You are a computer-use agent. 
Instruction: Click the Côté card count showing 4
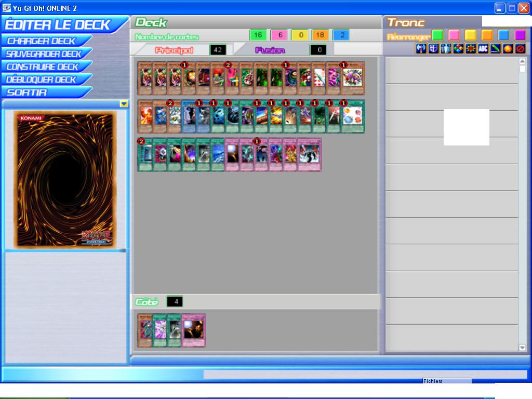[x=175, y=302]
